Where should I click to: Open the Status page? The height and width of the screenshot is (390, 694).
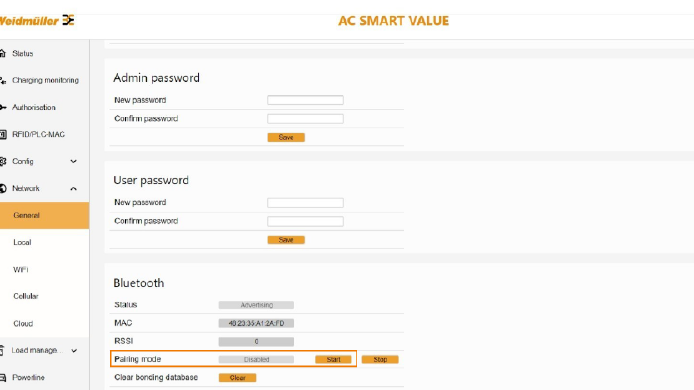point(23,54)
